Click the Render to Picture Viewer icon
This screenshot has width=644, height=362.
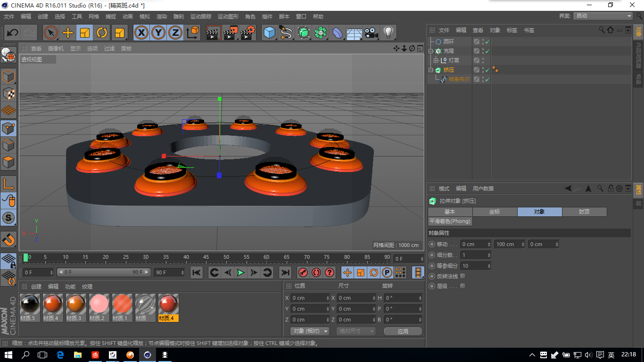point(231,33)
